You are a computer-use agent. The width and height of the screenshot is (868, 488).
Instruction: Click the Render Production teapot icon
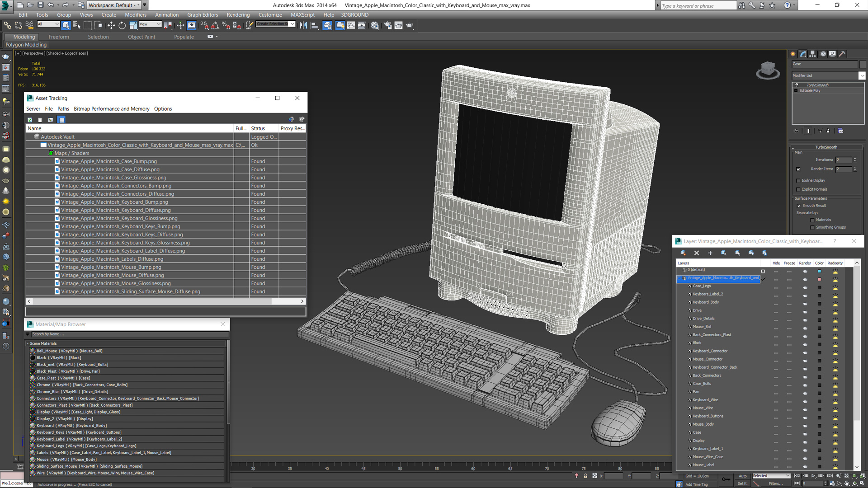coord(410,25)
